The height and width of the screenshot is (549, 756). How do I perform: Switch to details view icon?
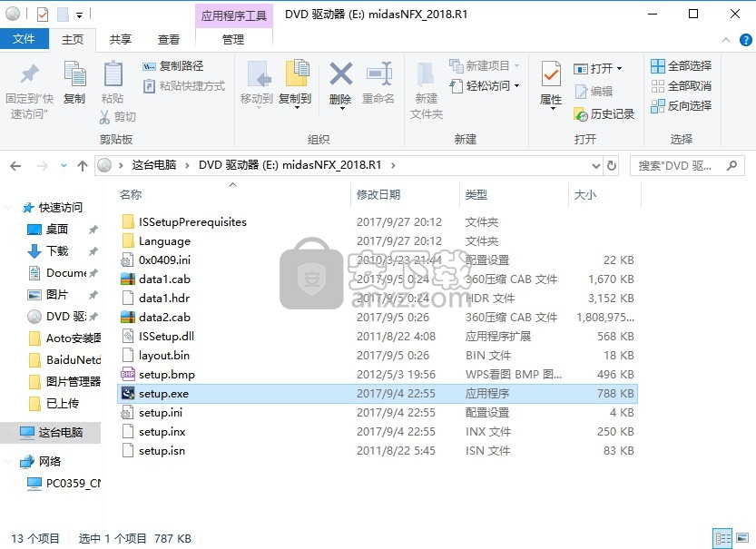click(722, 538)
